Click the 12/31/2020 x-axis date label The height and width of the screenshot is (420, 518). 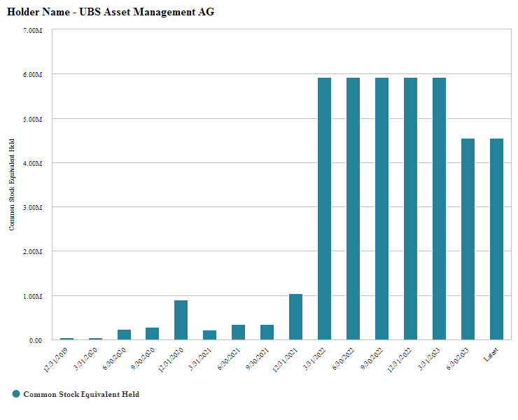[x=171, y=360]
